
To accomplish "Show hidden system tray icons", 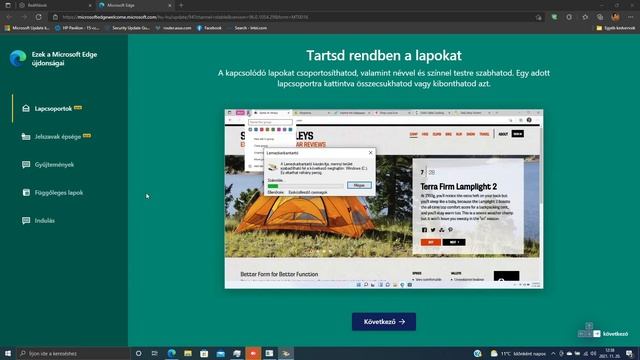I will (553, 353).
